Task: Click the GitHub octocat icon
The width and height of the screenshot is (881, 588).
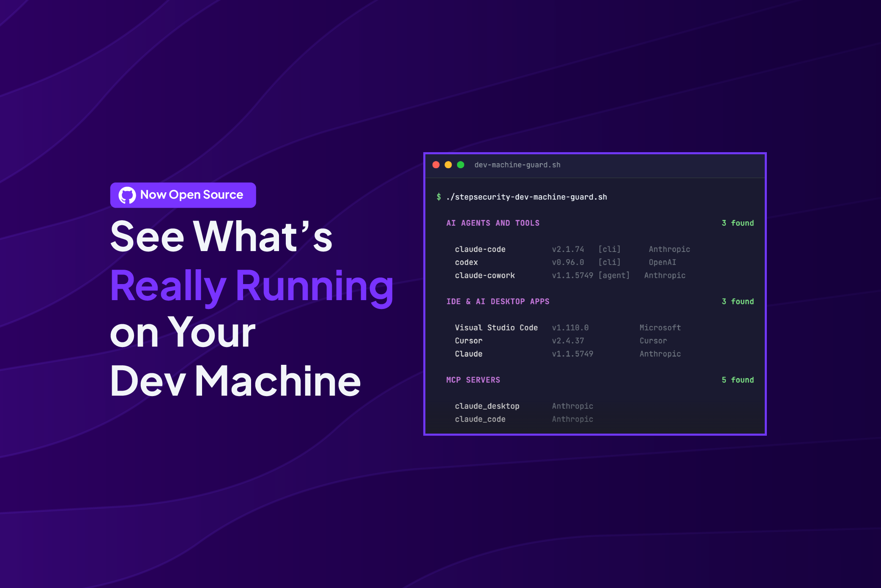Action: (127, 195)
